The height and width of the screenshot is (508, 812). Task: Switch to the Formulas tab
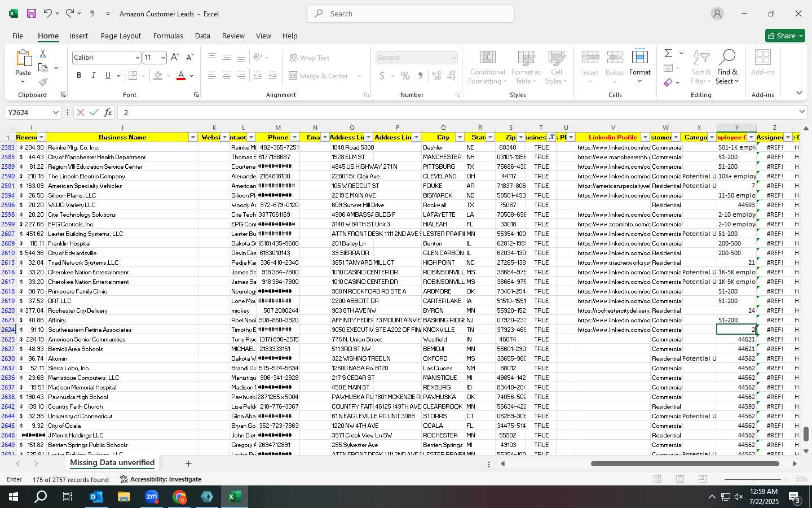point(168,36)
